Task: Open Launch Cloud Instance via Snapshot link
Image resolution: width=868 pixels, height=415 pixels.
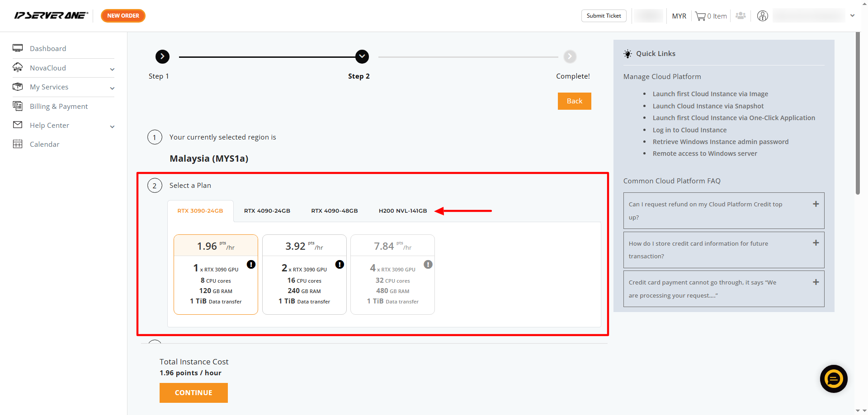Action: click(708, 106)
